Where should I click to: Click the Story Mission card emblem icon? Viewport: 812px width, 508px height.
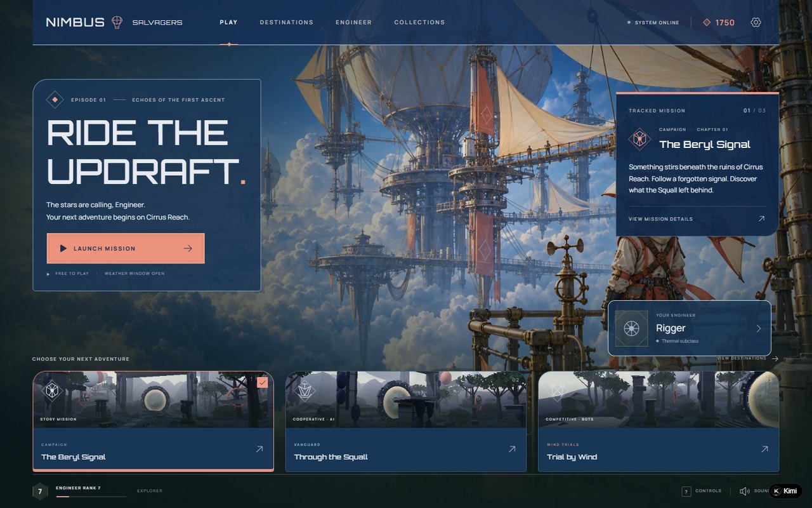pos(52,390)
